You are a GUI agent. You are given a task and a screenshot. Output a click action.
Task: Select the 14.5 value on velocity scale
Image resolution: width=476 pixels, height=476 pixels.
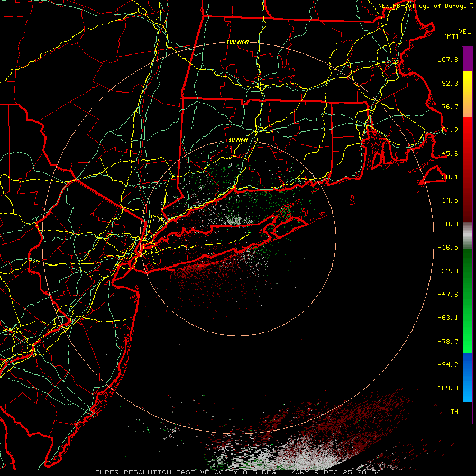point(450,200)
